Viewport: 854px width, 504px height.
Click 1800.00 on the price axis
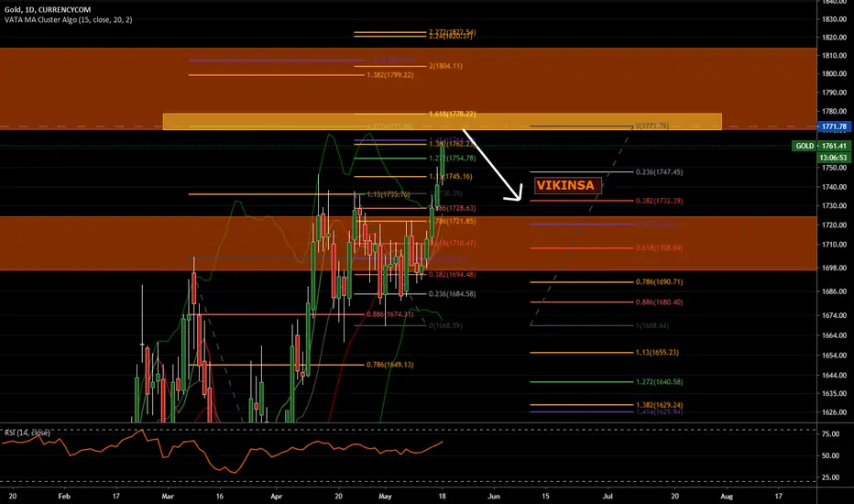coord(835,73)
